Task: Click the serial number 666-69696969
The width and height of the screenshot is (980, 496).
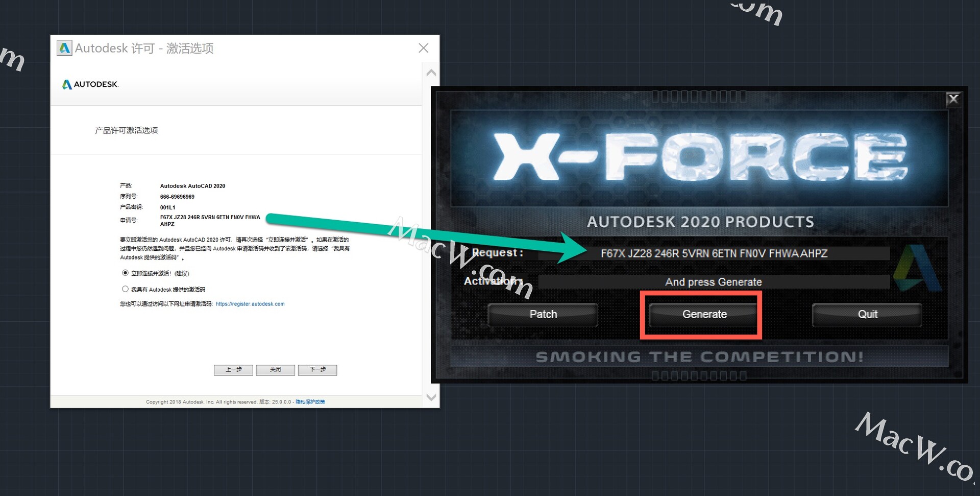Action: tap(177, 197)
